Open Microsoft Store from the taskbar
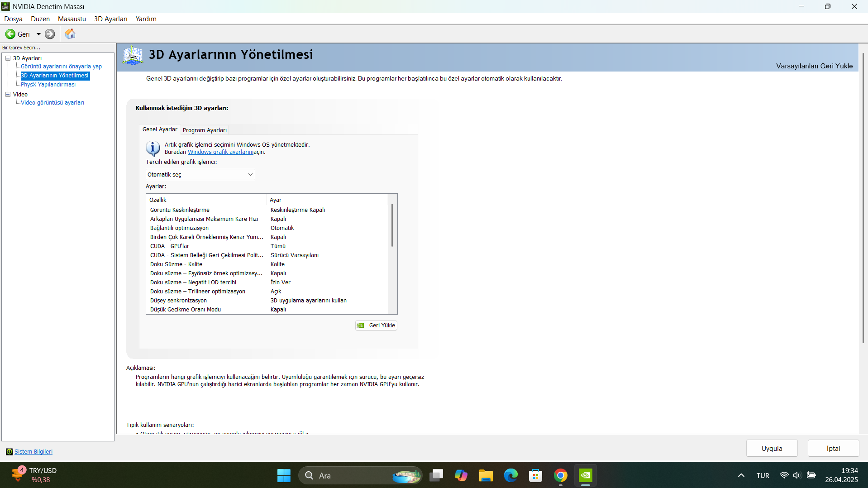 536,475
